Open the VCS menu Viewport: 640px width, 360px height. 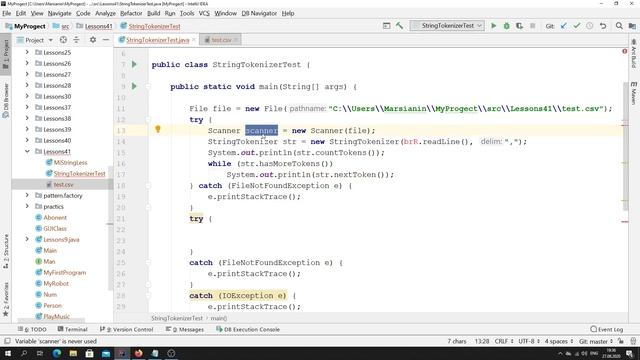pyautogui.click(x=204, y=13)
